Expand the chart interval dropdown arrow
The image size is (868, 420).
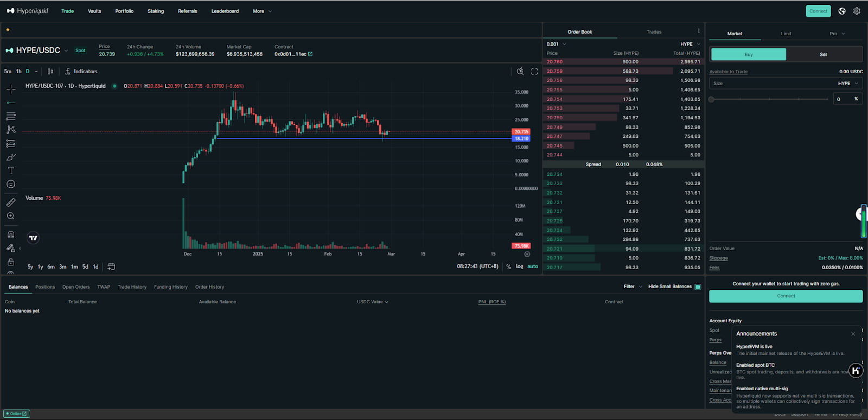pyautogui.click(x=36, y=71)
